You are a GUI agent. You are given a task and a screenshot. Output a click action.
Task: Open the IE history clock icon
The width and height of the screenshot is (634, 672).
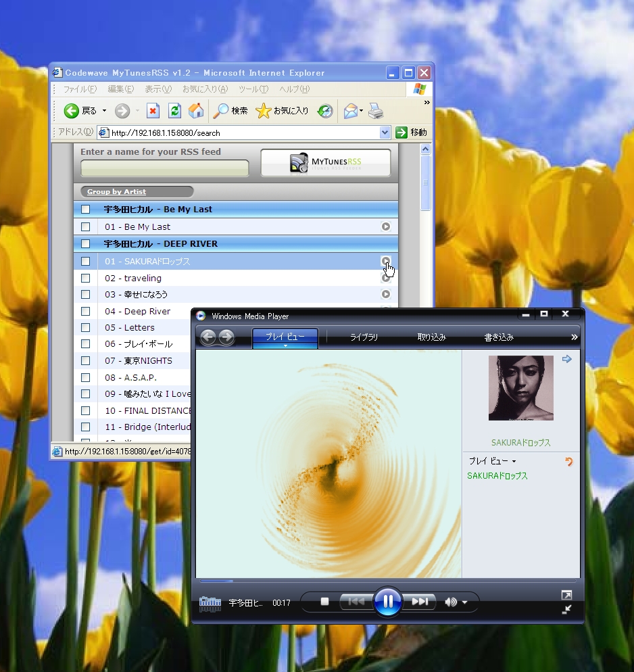325,111
